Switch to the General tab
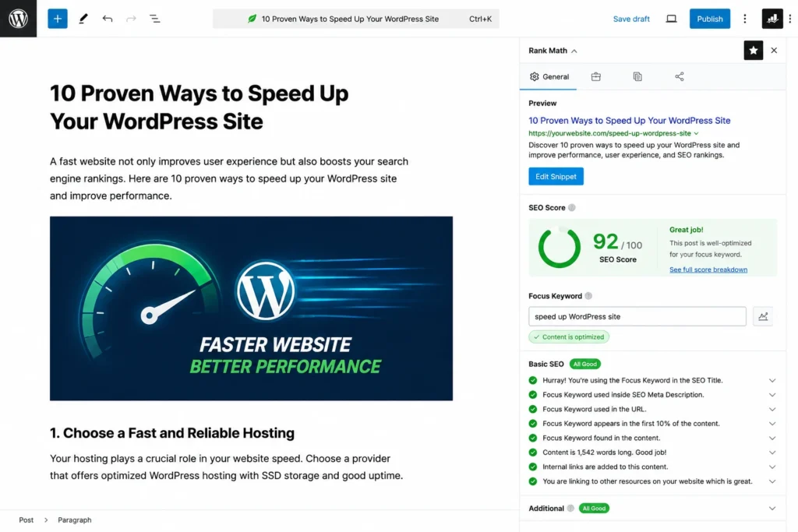This screenshot has width=798, height=532. (x=549, y=77)
